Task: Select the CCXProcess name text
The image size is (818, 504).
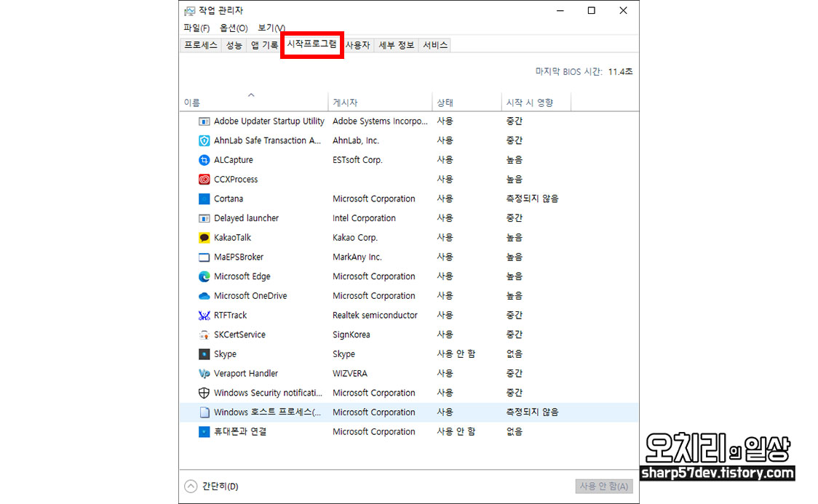Action: pos(236,180)
